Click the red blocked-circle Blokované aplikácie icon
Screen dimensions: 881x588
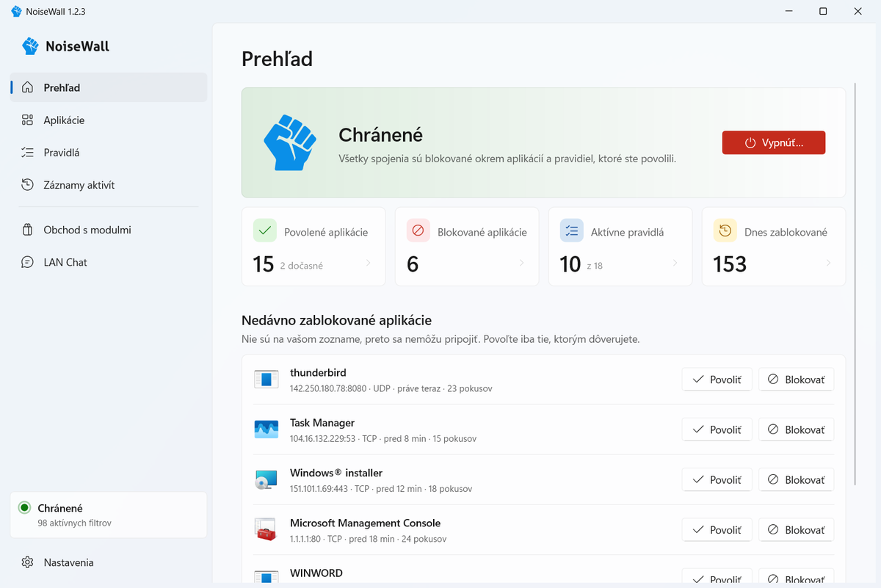(x=418, y=231)
